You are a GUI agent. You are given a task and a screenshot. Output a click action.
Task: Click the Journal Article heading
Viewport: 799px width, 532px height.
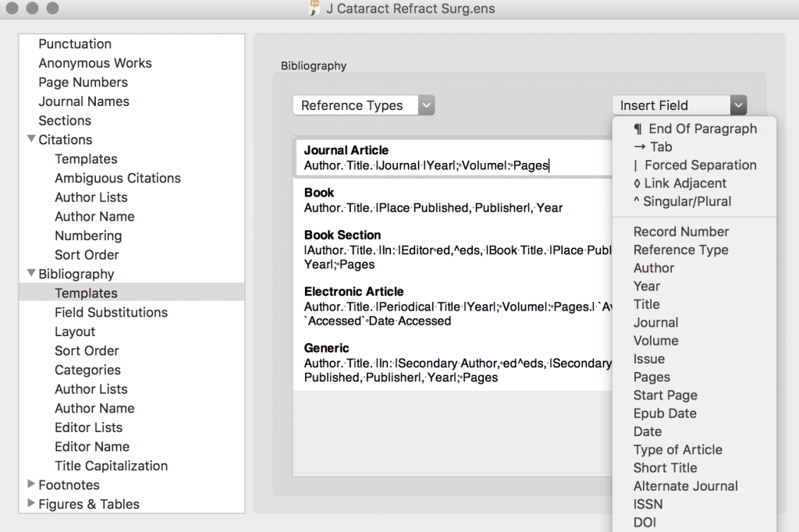[346, 151]
